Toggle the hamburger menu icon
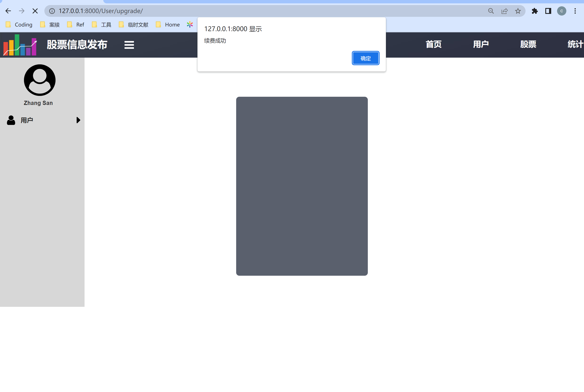This screenshot has height=392, width=584. pos(129,45)
